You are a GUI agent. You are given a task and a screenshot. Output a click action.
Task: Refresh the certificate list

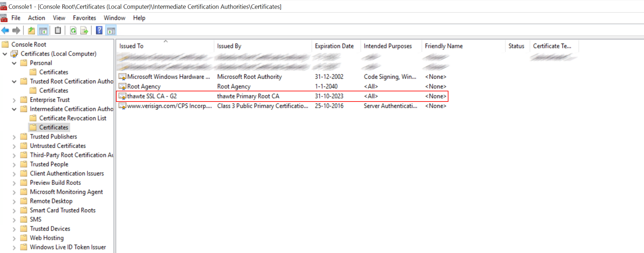click(73, 31)
